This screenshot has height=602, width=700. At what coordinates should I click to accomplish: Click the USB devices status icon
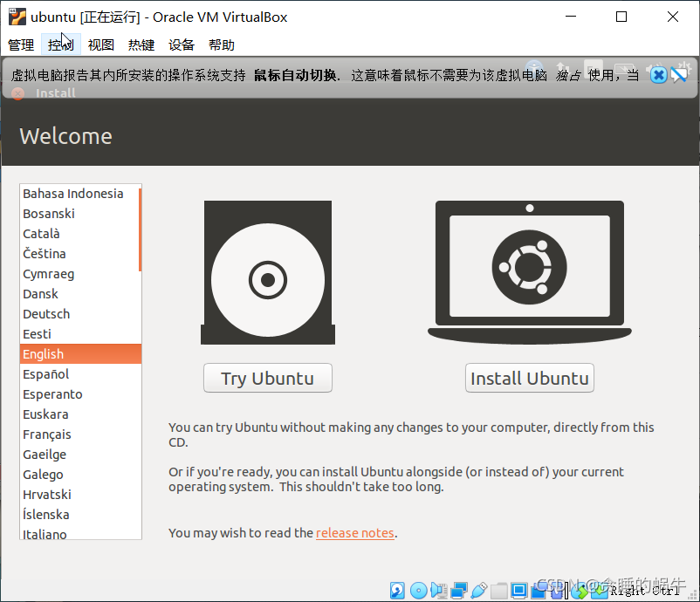478,591
